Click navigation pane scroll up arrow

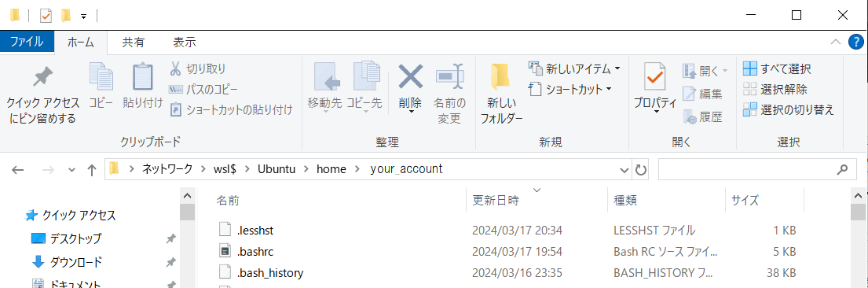pyautogui.click(x=187, y=197)
